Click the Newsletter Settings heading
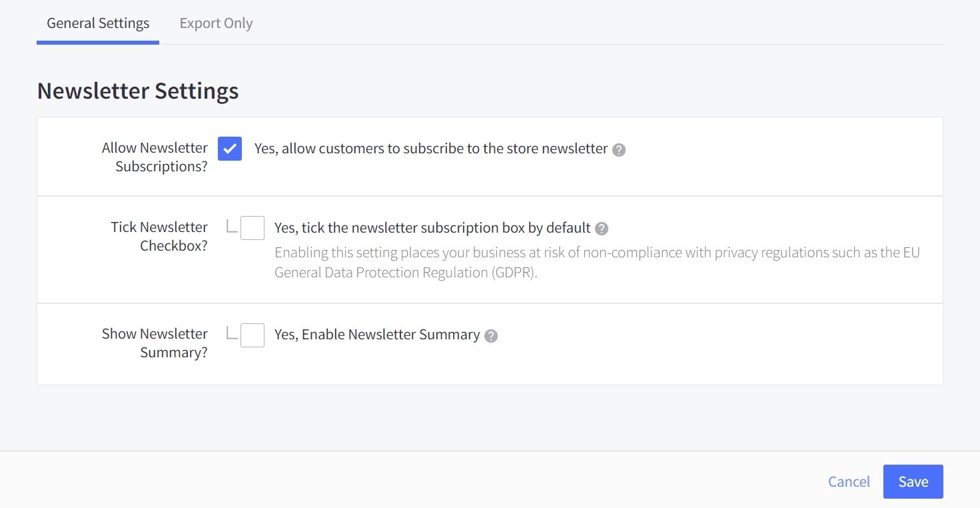980x508 pixels. [x=138, y=91]
